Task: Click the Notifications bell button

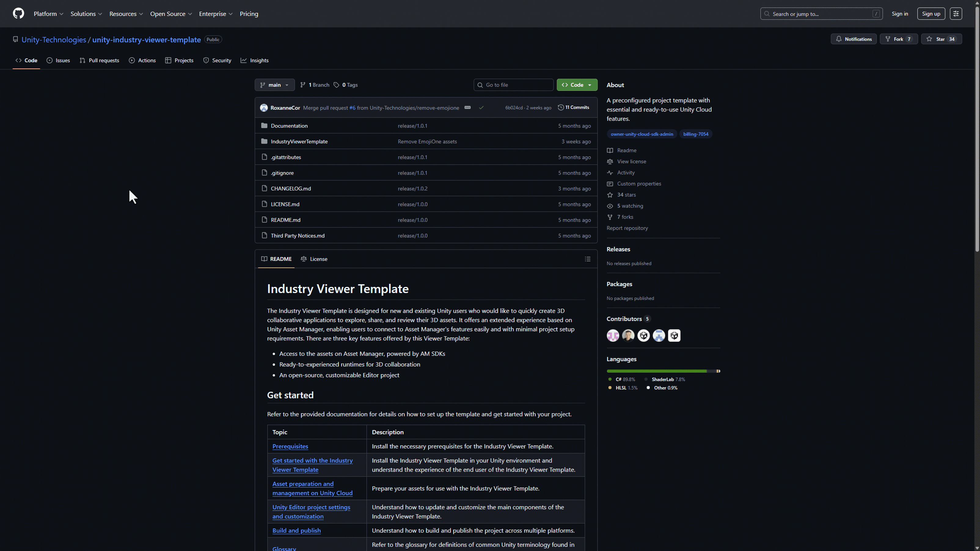Action: click(x=854, y=39)
